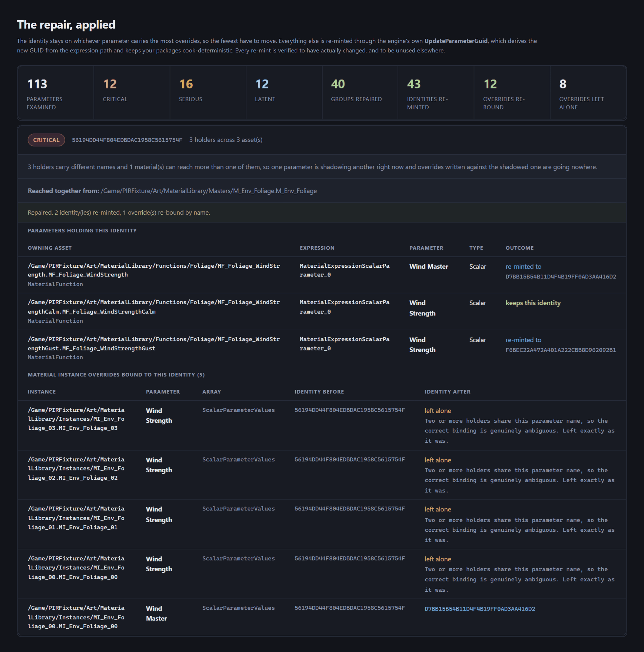Click the M_Env_Foliage reached together path

click(208, 191)
